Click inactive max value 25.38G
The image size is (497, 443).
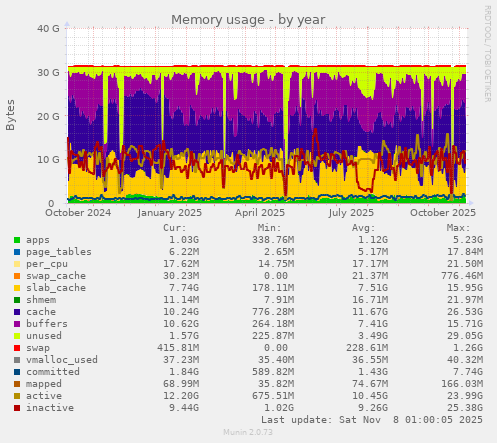(465, 408)
